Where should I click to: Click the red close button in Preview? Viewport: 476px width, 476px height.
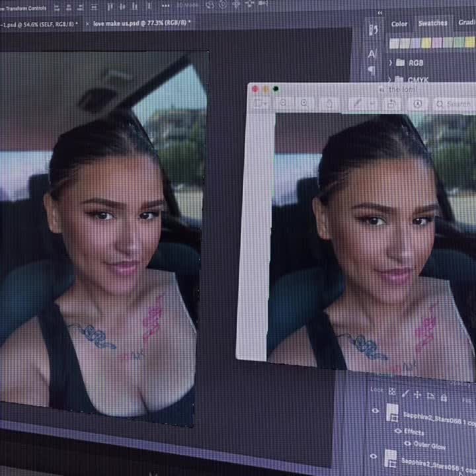point(255,89)
